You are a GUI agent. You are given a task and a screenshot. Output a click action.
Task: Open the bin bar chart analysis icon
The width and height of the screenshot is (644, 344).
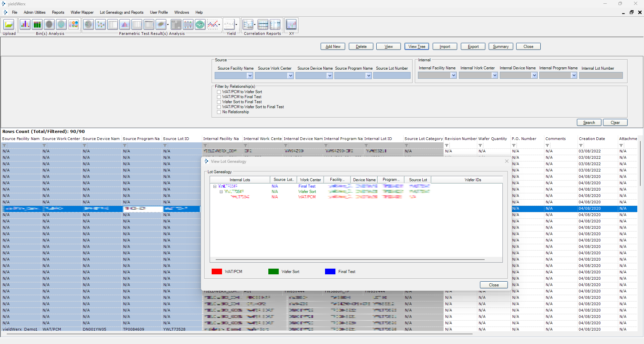pyautogui.click(x=25, y=25)
